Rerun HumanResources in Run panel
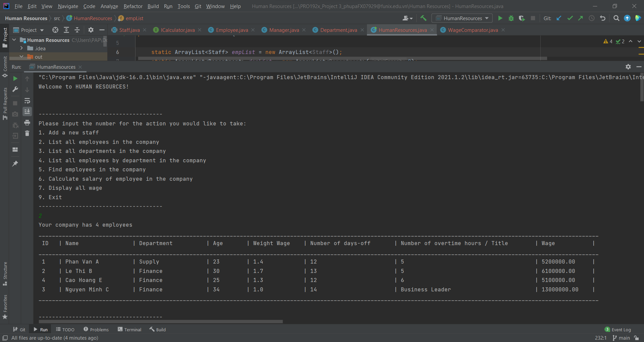644x342 pixels. tap(15, 78)
